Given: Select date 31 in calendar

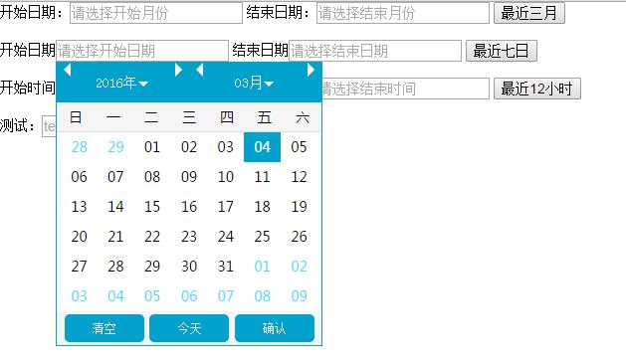Looking at the screenshot, I should coord(226,267).
